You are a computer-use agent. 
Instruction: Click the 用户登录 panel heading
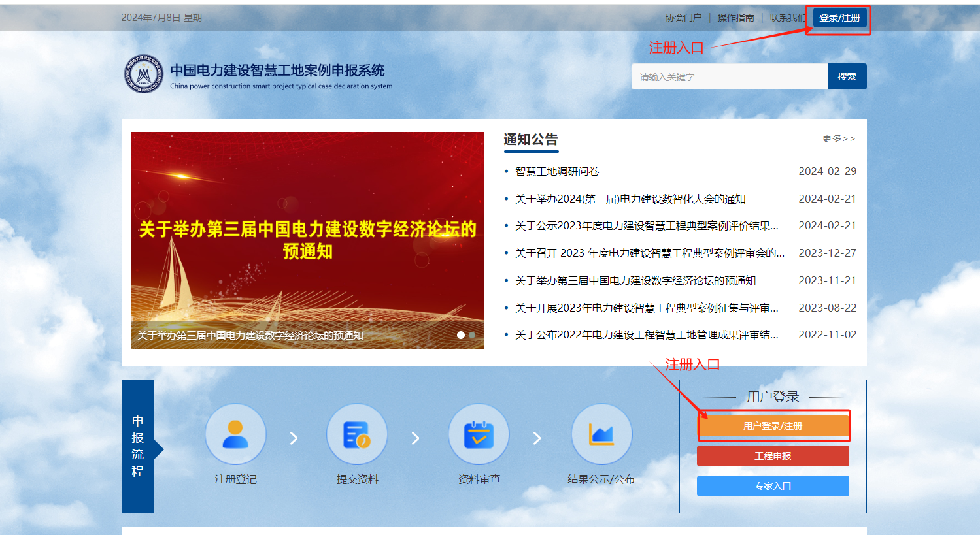tap(773, 397)
